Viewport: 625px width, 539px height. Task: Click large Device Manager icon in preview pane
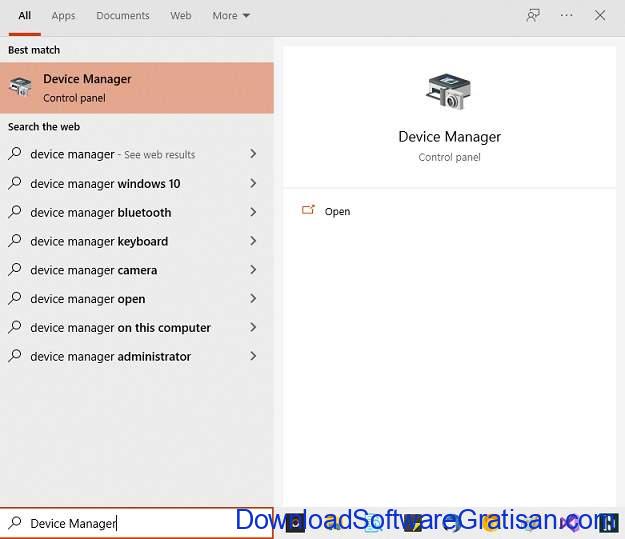(x=448, y=92)
